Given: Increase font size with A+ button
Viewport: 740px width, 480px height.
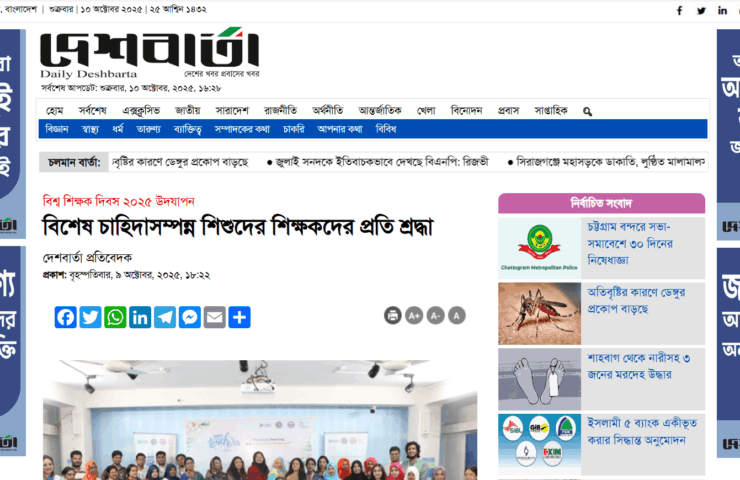Looking at the screenshot, I should pyautogui.click(x=414, y=315).
